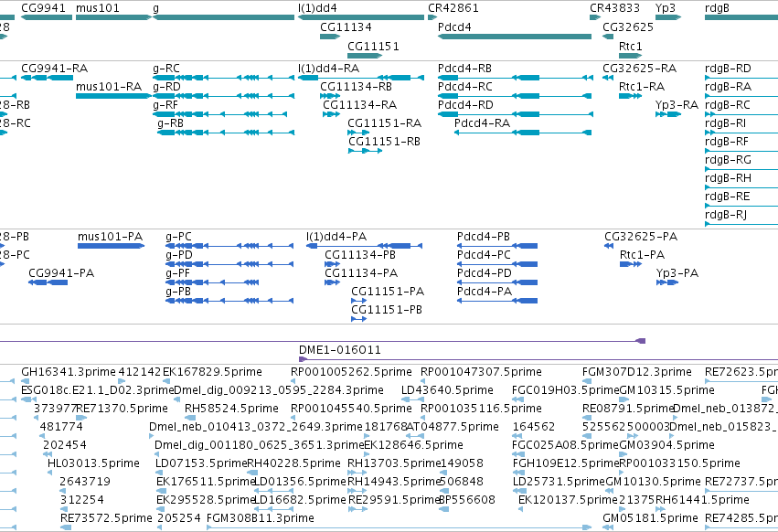Select the FGM307D12.3prime EST label

pos(636,372)
